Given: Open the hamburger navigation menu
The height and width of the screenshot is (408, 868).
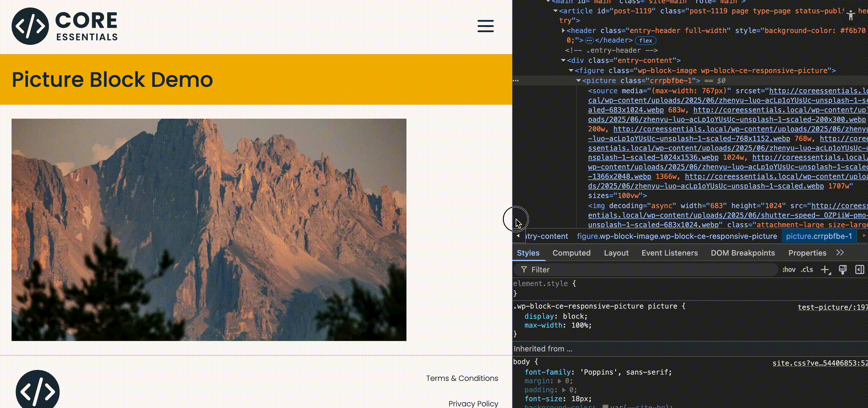Looking at the screenshot, I should click(486, 26).
